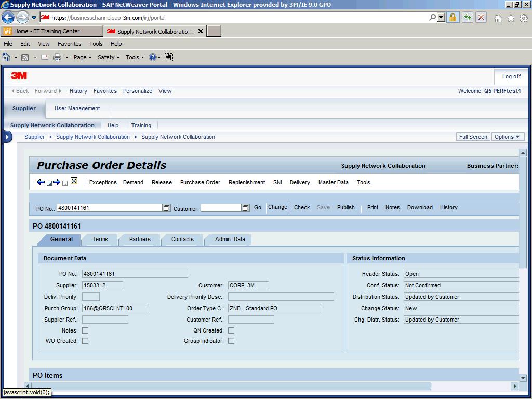Open the address bar autocomplete dropdown
This screenshot has width=532, height=399.
(441, 17)
